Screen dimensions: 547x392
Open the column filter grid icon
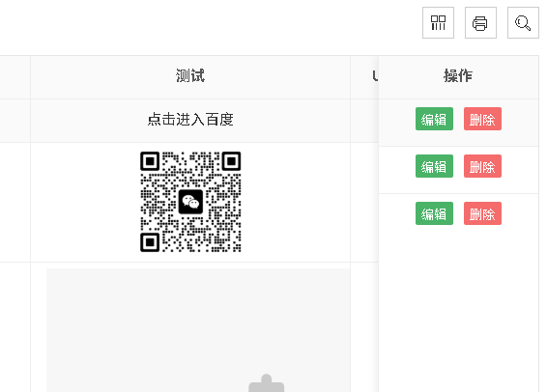438,22
